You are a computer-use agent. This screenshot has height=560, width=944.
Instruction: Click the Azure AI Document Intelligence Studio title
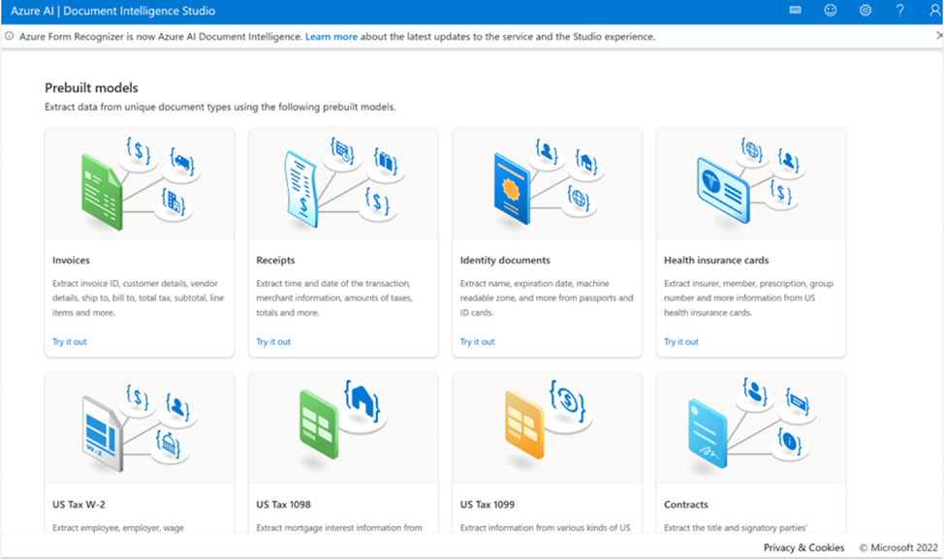pos(112,11)
